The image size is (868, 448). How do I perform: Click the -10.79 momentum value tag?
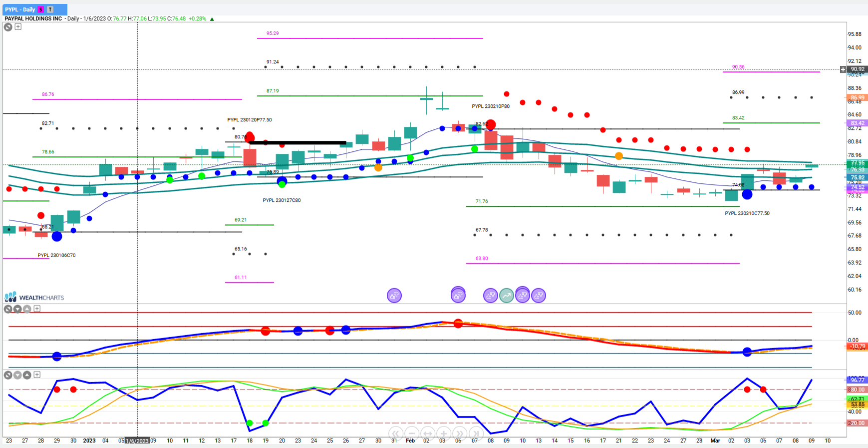[858, 346]
